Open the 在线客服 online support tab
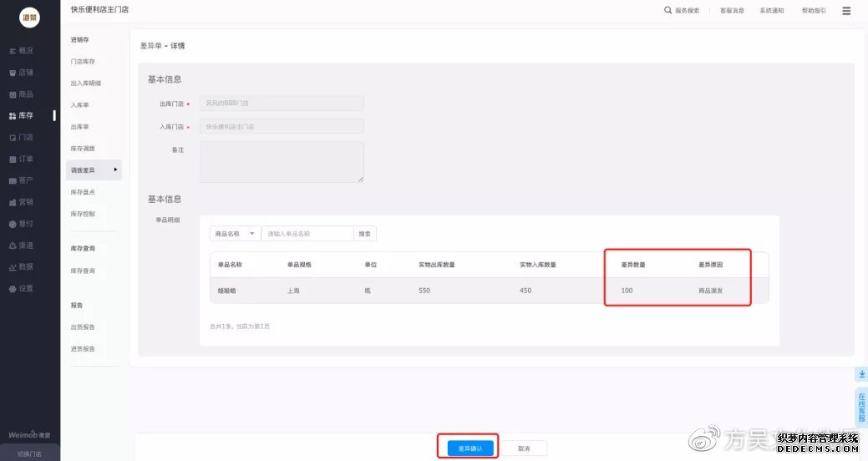The width and height of the screenshot is (868, 461). pos(861,408)
